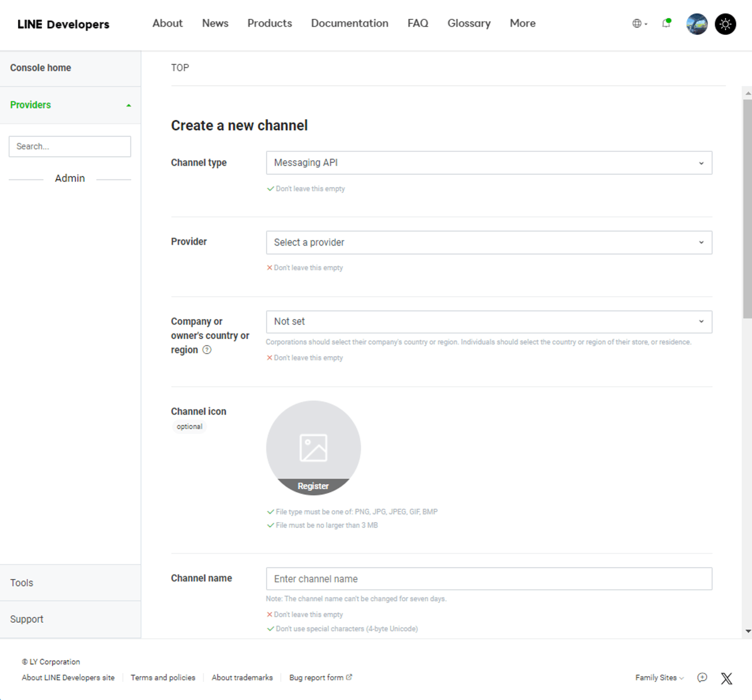This screenshot has height=700, width=752.
Task: Open the Products menu
Action: click(x=270, y=23)
